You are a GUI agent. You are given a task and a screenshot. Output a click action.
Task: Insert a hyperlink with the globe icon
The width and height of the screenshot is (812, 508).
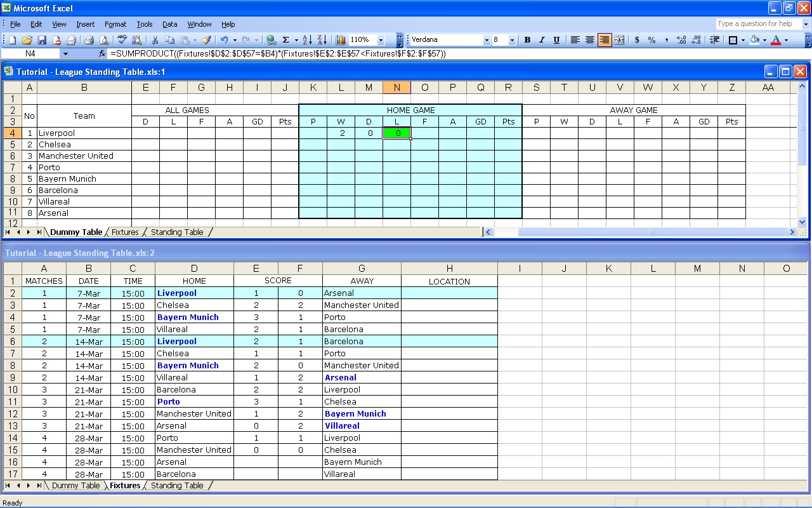pyautogui.click(x=272, y=40)
